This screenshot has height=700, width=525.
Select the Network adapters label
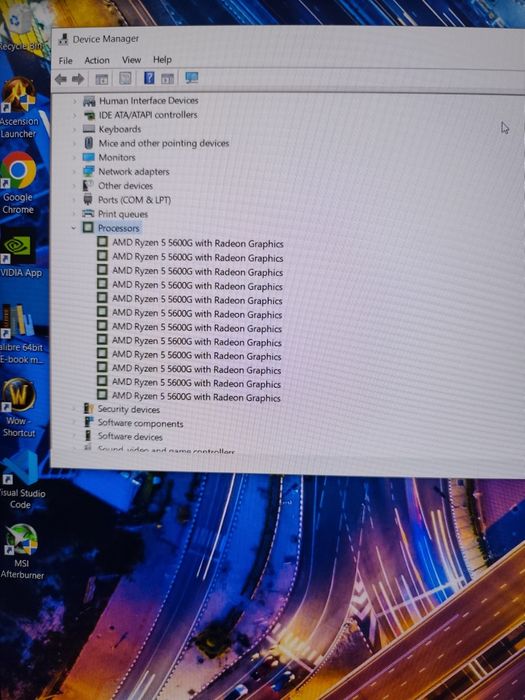click(134, 172)
